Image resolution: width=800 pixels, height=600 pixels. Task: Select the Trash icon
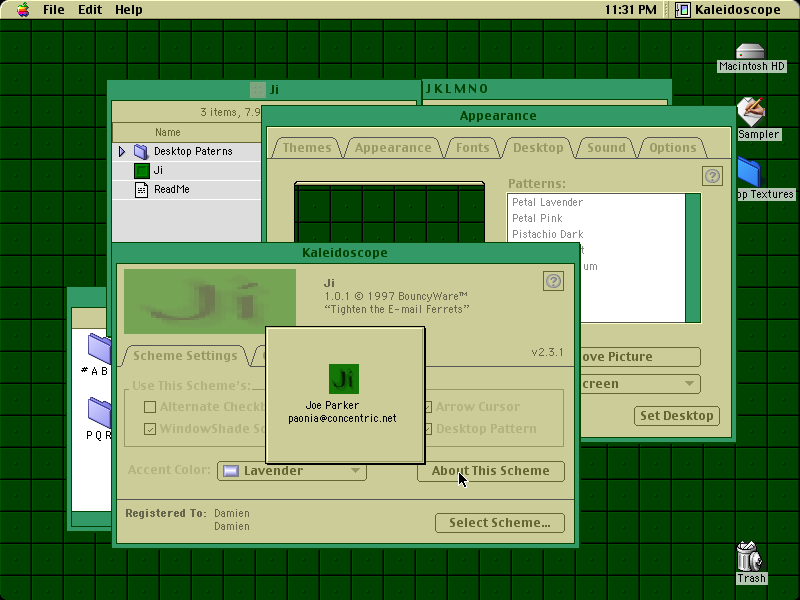tap(749, 556)
